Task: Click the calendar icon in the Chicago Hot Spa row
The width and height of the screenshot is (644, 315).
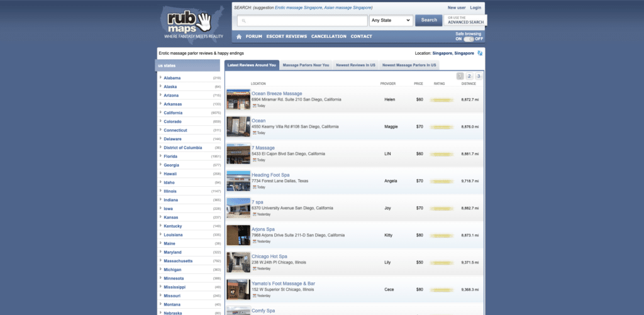Action: coord(254,268)
